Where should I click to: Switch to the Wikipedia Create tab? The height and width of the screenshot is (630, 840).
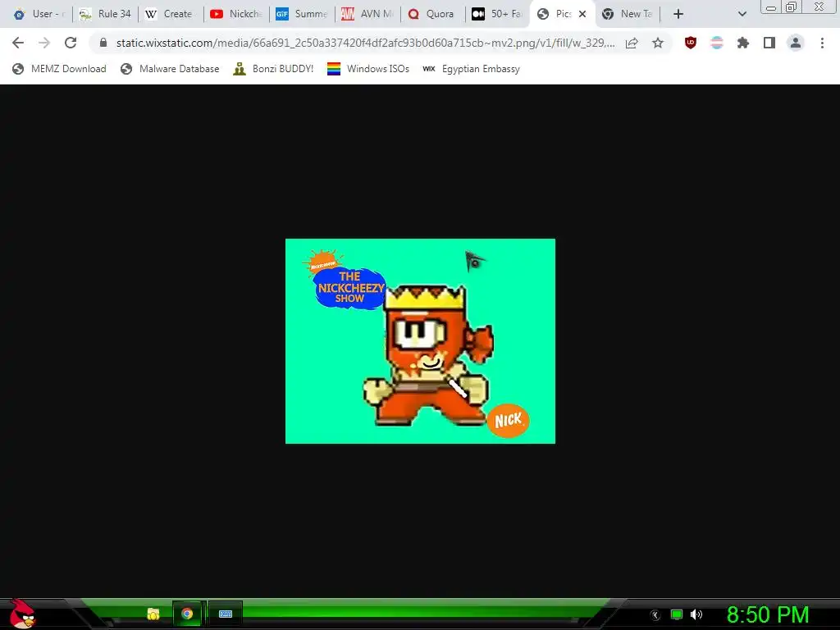pyautogui.click(x=171, y=14)
